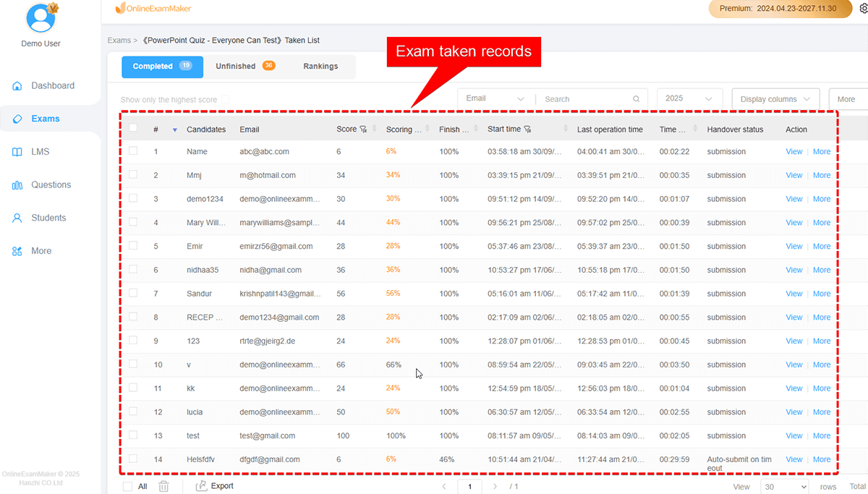Click the Dashboard home icon in sidebar

[x=17, y=86]
